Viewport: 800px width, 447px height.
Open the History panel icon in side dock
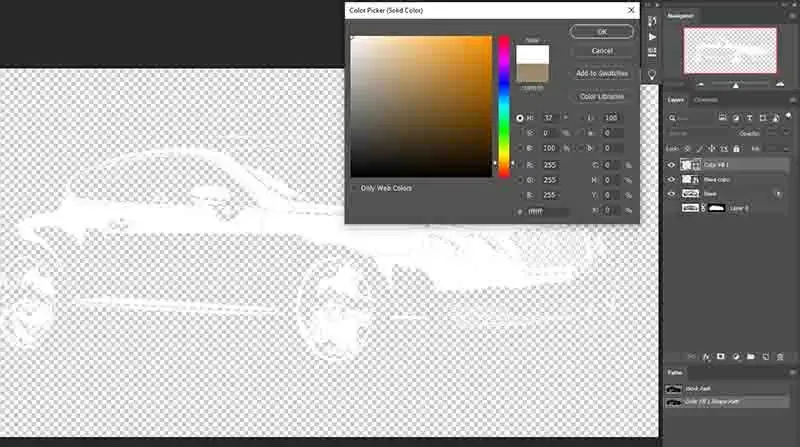pyautogui.click(x=652, y=21)
